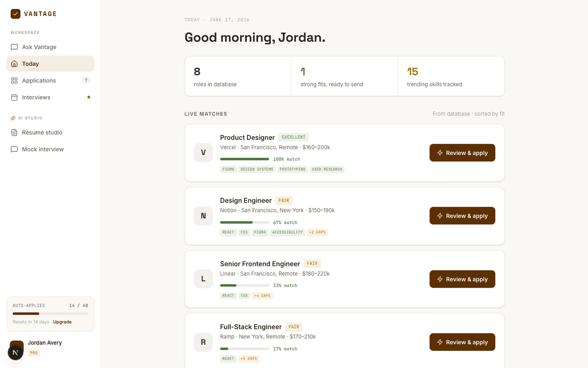The width and height of the screenshot is (588, 368).
Task: Open the Design Engineer job title
Action: 246,200
